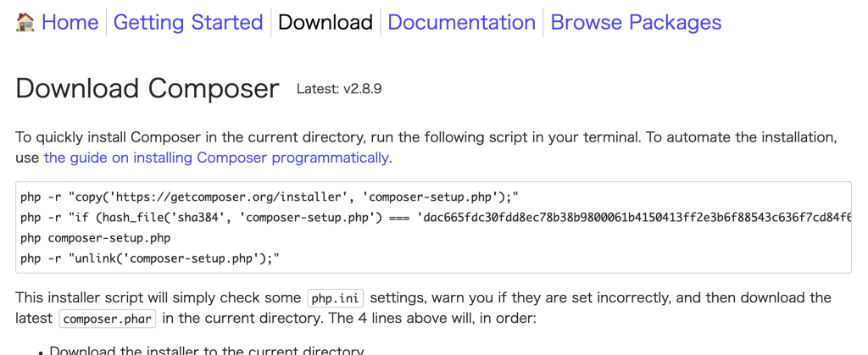Click the php.ini inline code label

point(335,298)
